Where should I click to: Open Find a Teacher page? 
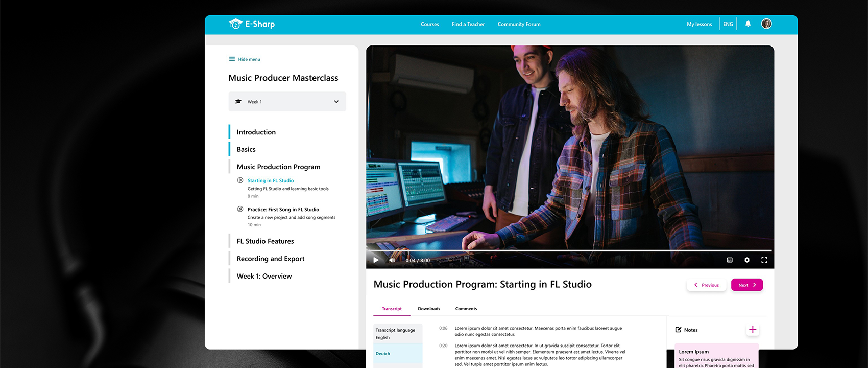pos(468,24)
